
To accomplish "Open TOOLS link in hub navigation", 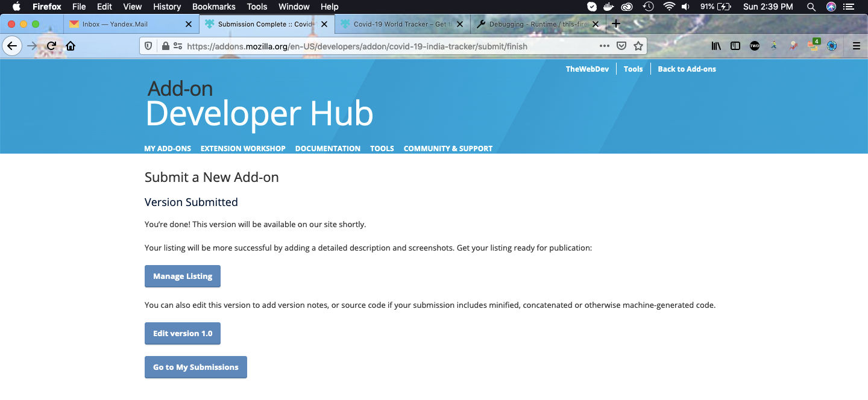I will click(x=382, y=148).
